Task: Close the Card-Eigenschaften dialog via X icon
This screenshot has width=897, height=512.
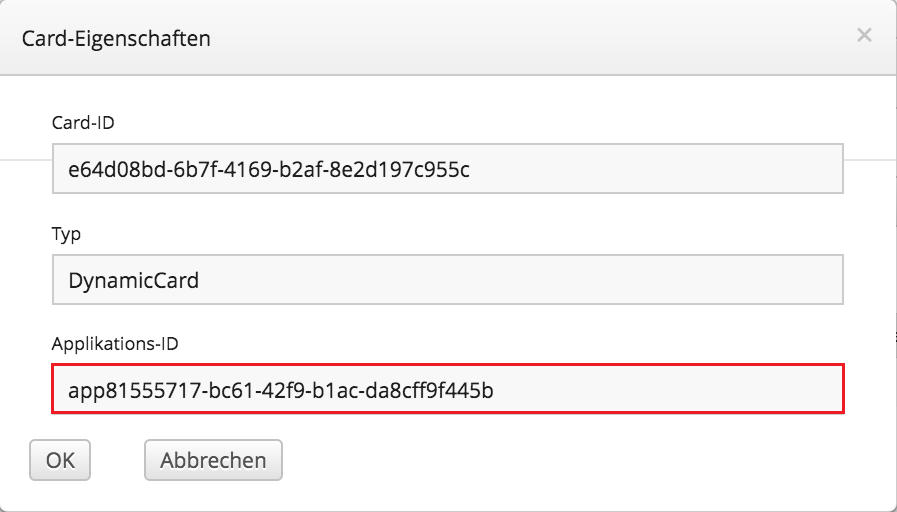Action: (x=864, y=35)
